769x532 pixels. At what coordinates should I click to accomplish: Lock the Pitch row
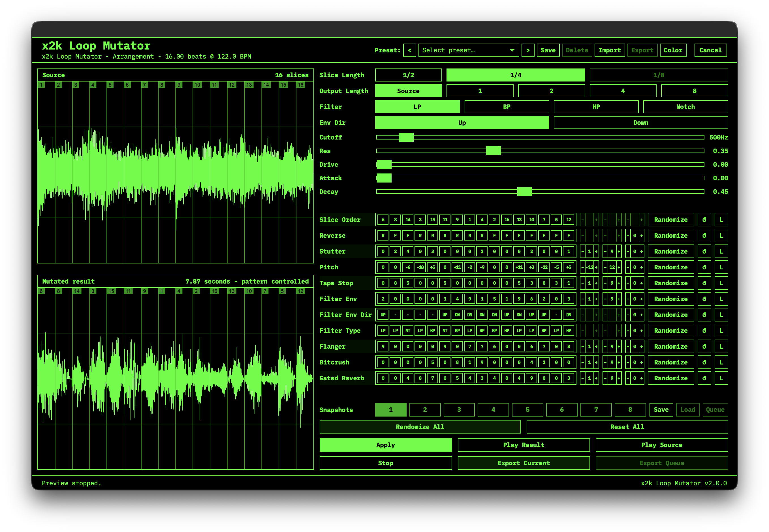[x=721, y=267]
